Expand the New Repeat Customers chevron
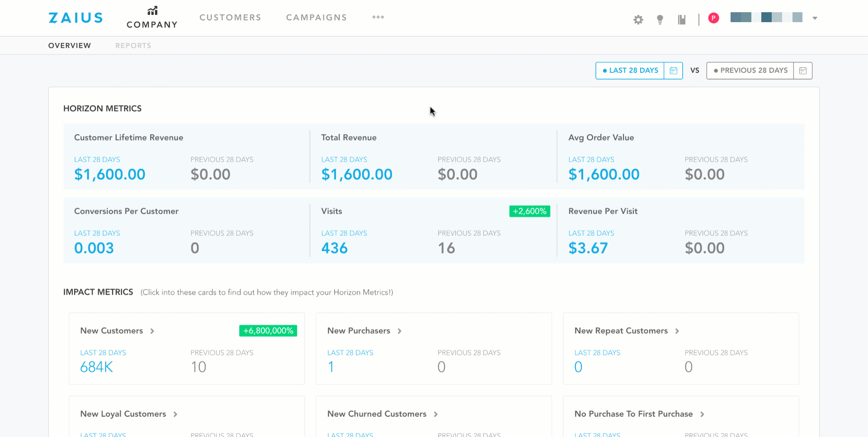This screenshot has height=437, width=868. pyautogui.click(x=677, y=331)
